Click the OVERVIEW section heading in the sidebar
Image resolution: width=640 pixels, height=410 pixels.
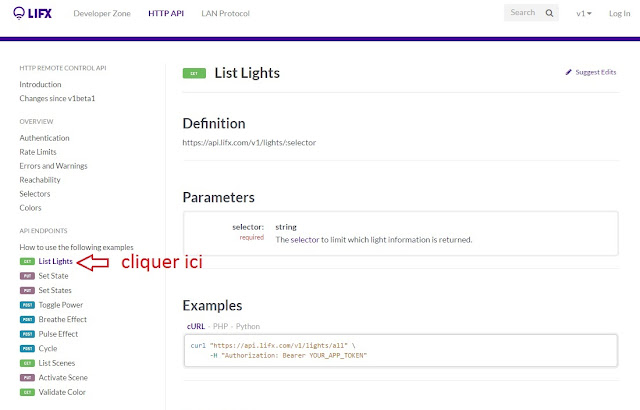point(36,122)
